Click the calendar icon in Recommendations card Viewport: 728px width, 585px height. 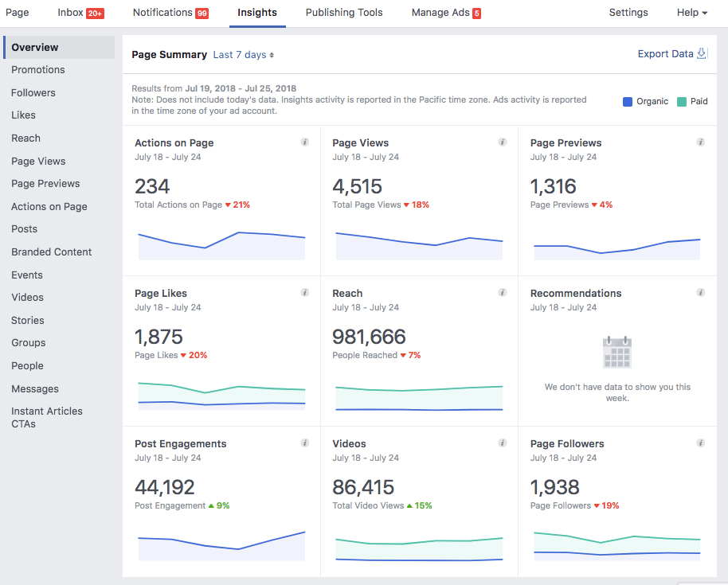(x=616, y=351)
